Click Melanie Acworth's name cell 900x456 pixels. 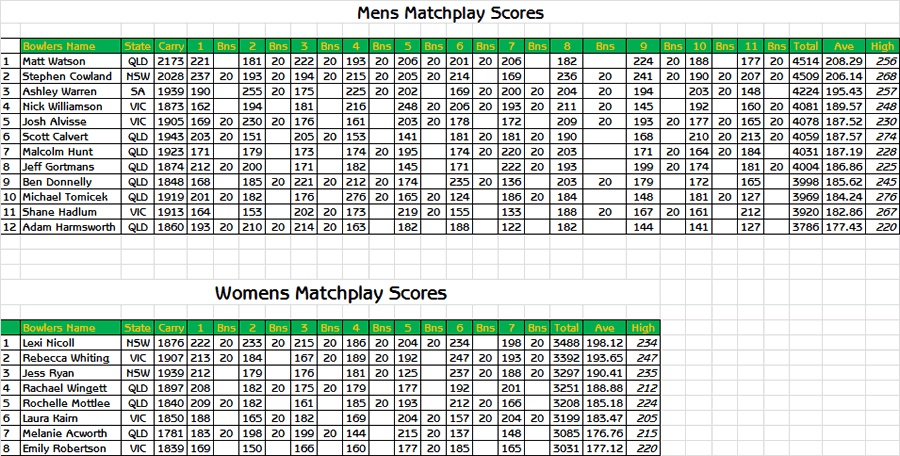71,434
